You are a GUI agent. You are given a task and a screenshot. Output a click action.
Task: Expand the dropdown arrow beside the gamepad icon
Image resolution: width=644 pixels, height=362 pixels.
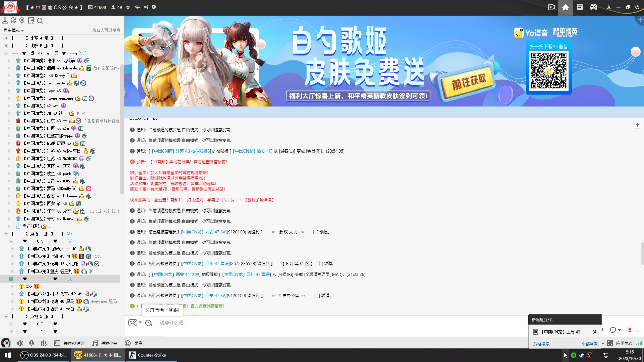tap(141, 322)
